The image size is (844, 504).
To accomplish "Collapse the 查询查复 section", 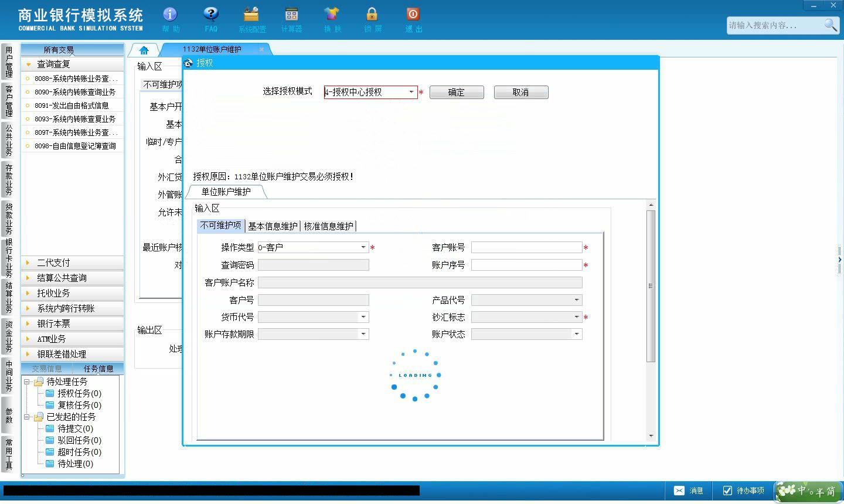I will point(73,64).
